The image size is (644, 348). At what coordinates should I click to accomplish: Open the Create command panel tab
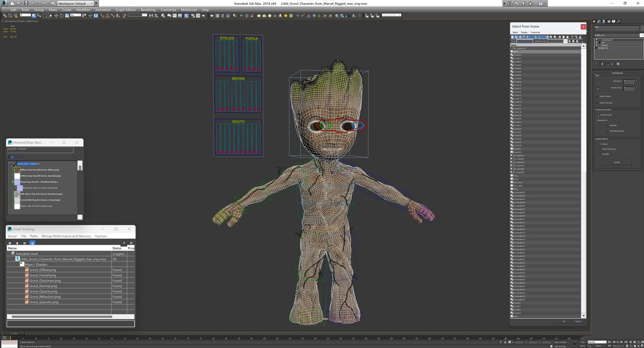[x=594, y=21]
